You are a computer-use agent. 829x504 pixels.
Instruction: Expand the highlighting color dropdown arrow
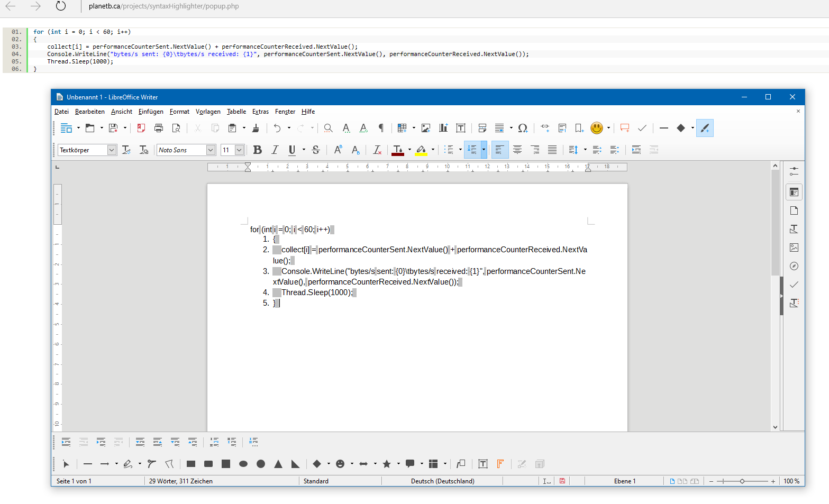click(x=433, y=150)
